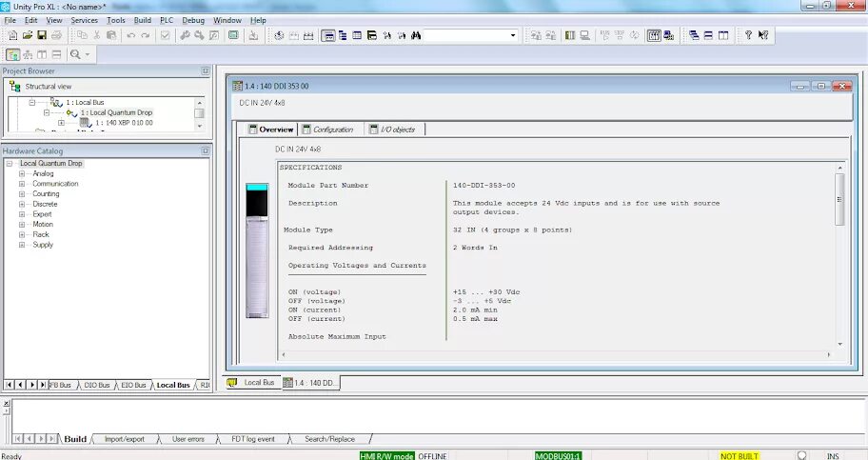This screenshot has height=460, width=868.
Task: Click the Open project folder icon
Action: (x=27, y=35)
